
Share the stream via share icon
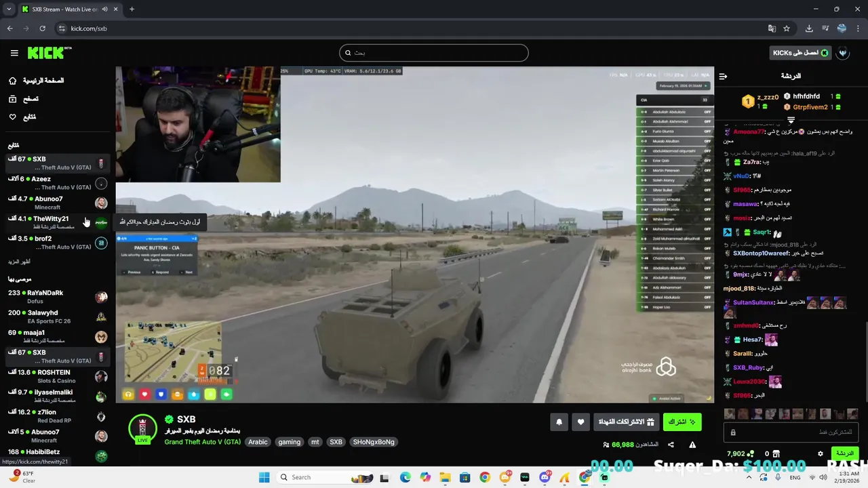point(671,445)
